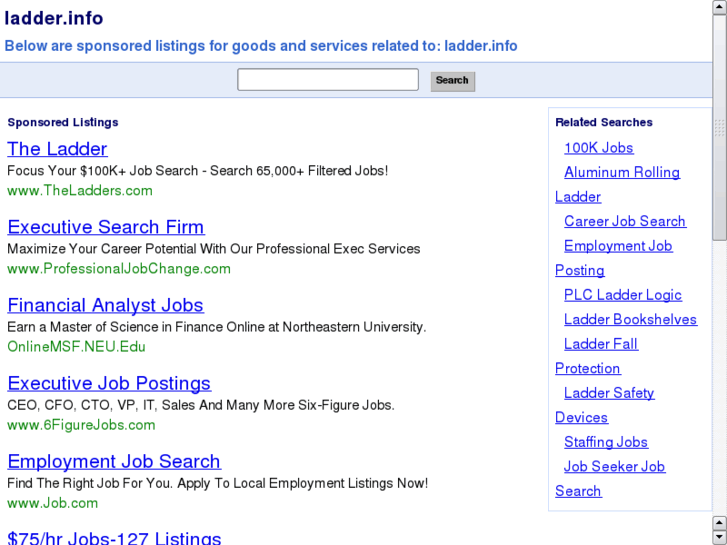This screenshot has height=545, width=727.
Task: Click 'Focus Your $100K+ Job Search' description
Action: pyautogui.click(x=198, y=171)
